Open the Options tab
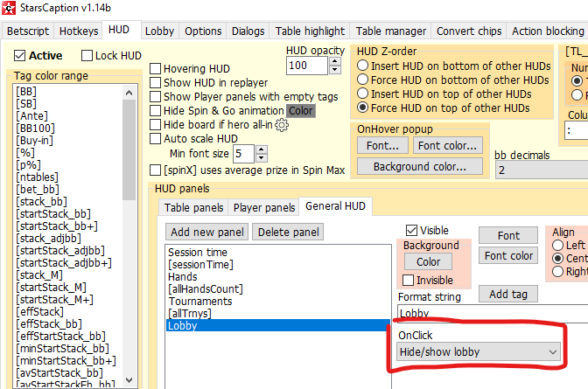This screenshot has width=588, height=389. 203,31
